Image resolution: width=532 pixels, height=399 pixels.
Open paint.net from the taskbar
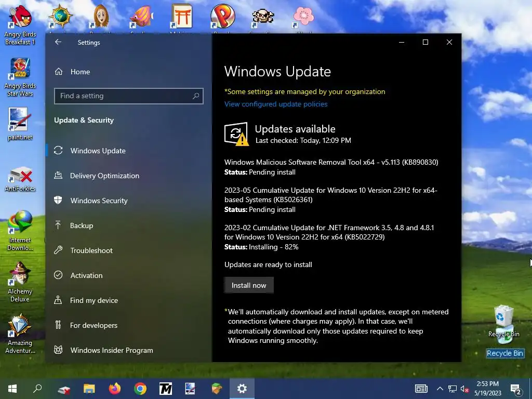click(190, 389)
